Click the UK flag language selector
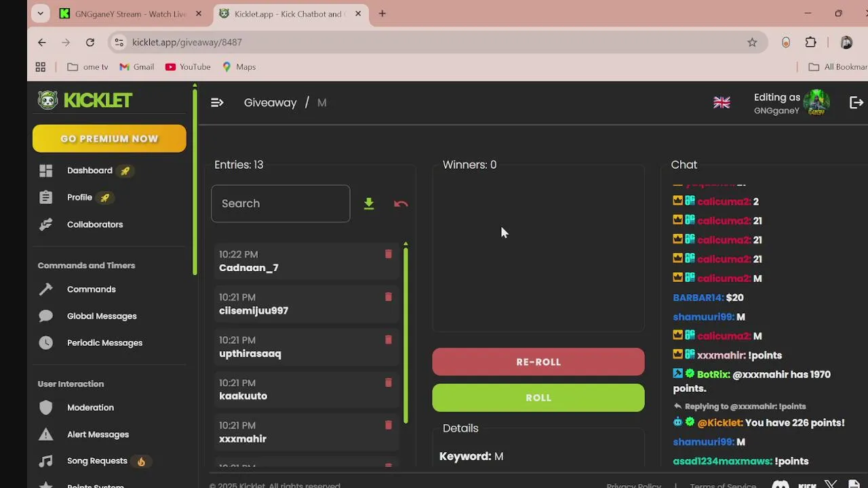This screenshot has width=868, height=488. [x=722, y=102]
